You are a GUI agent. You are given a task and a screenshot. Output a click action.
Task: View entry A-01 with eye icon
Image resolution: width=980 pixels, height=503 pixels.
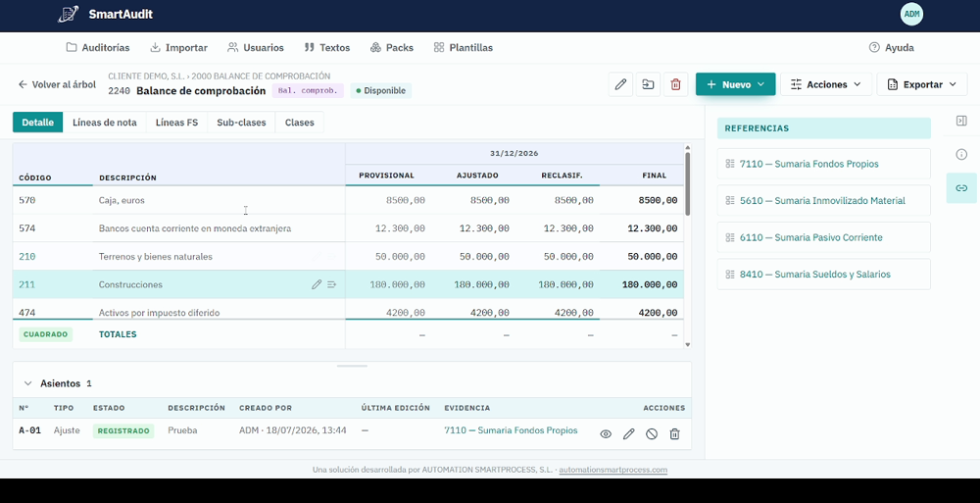(x=606, y=434)
